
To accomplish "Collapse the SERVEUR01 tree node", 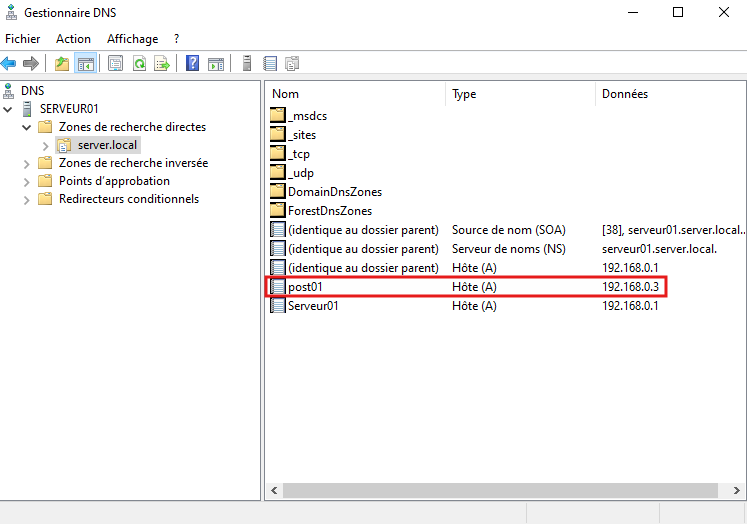I will pos(10,108).
